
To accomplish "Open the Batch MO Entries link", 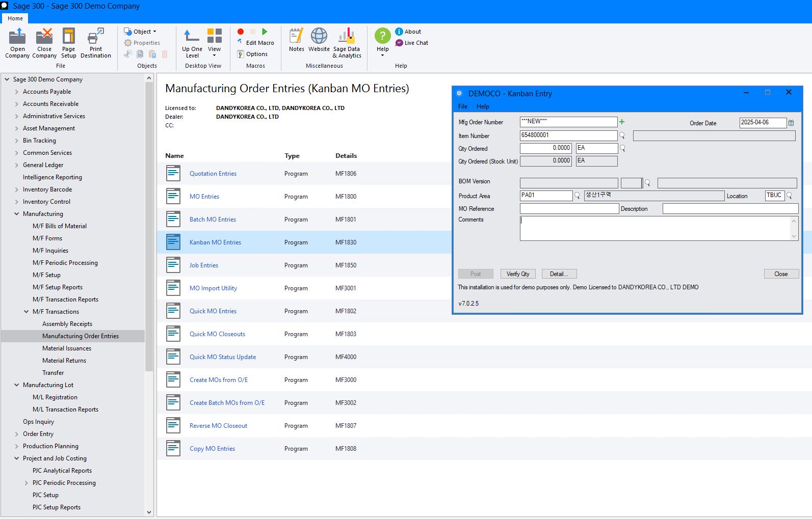I will pos(213,220).
